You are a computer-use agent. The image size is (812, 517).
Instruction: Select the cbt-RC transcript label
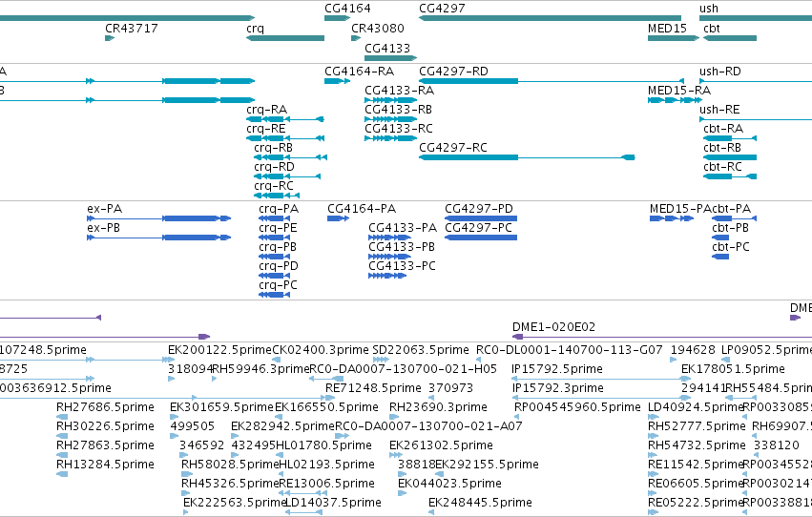722,167
